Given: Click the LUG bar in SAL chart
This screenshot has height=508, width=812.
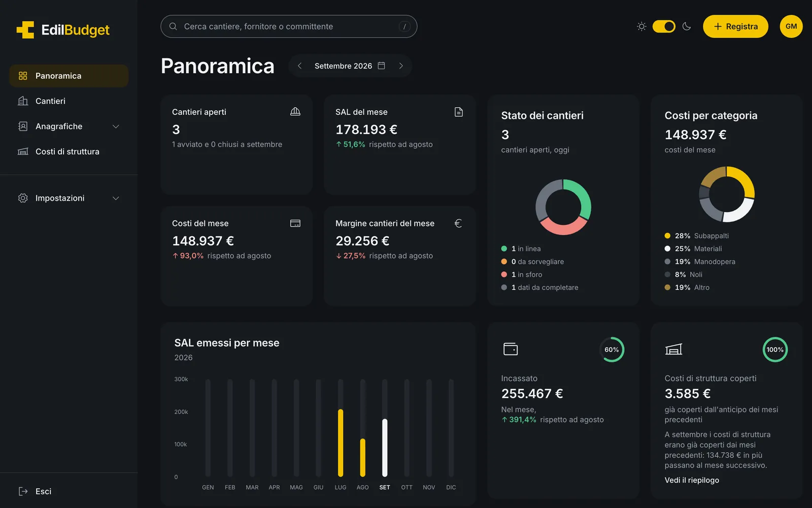Looking at the screenshot, I should (341, 443).
